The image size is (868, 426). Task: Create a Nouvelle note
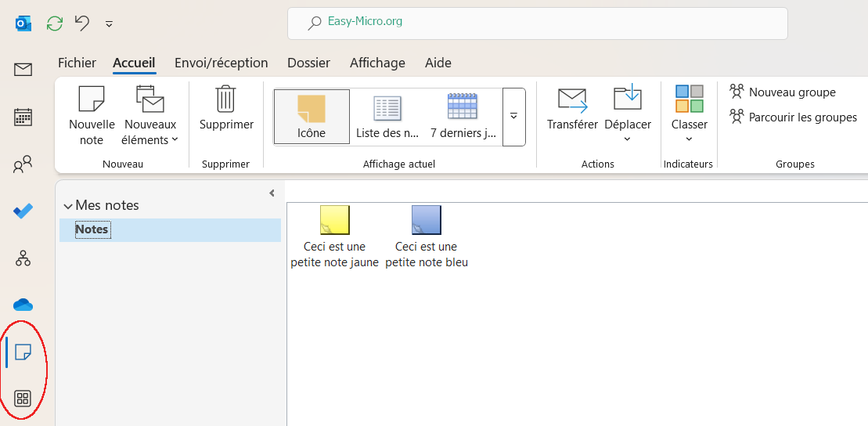tap(92, 115)
